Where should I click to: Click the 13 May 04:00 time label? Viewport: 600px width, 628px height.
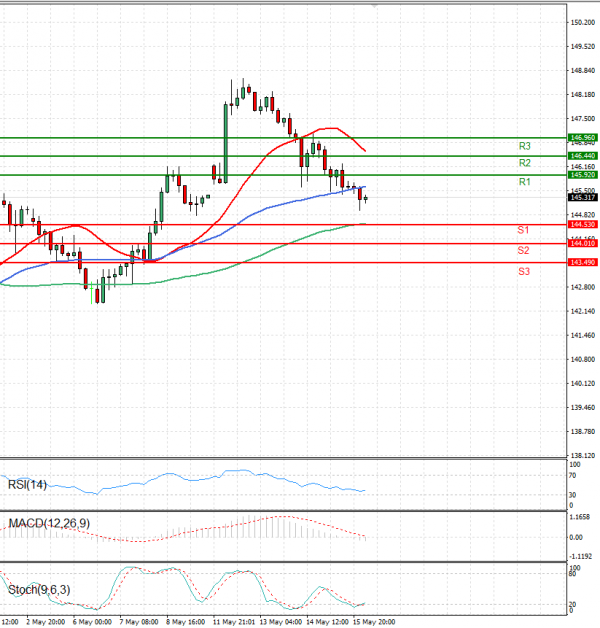click(x=281, y=622)
